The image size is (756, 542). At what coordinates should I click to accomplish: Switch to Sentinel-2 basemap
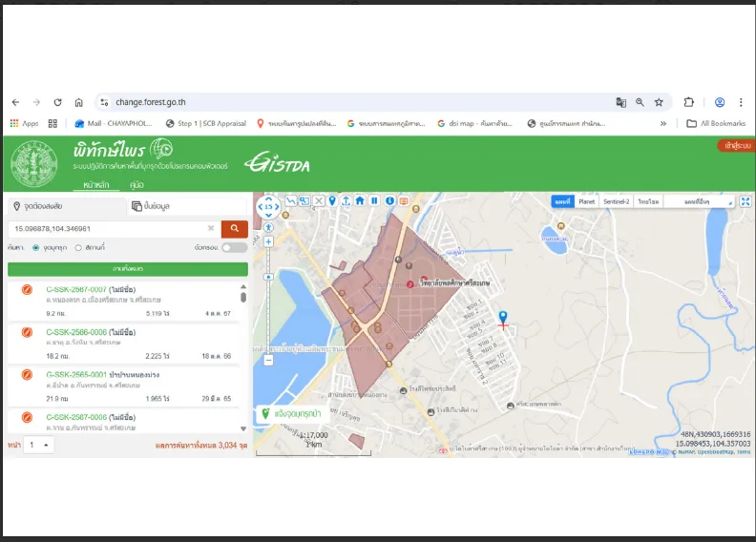617,201
